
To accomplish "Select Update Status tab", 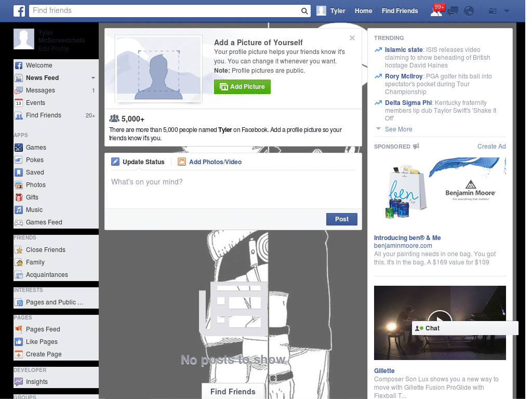I will (138, 162).
